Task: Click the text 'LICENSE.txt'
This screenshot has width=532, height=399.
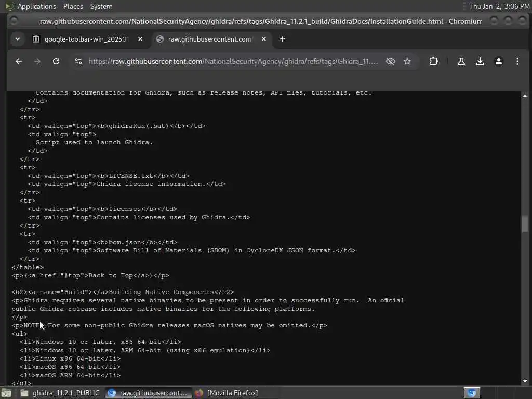Action: pyautogui.click(x=131, y=176)
